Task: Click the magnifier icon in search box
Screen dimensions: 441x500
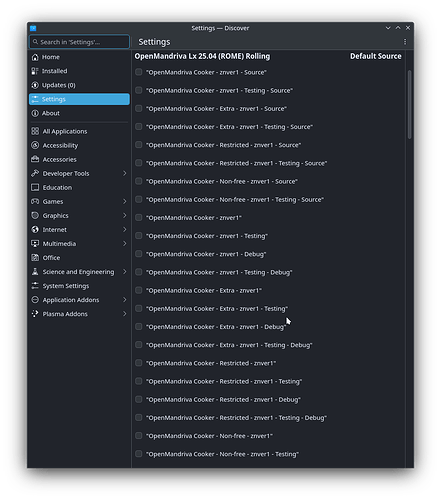Action: pyautogui.click(x=35, y=42)
